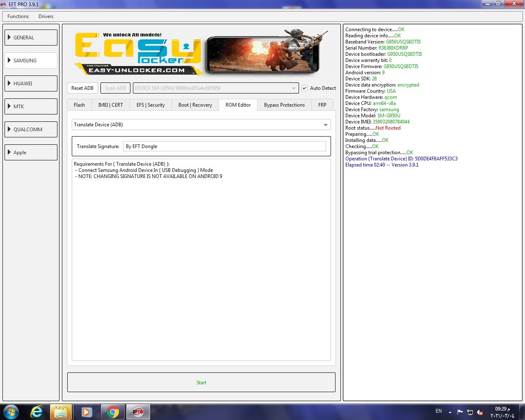This screenshot has height=420, width=525.
Task: Switch to the Flash tab
Action: (79, 105)
